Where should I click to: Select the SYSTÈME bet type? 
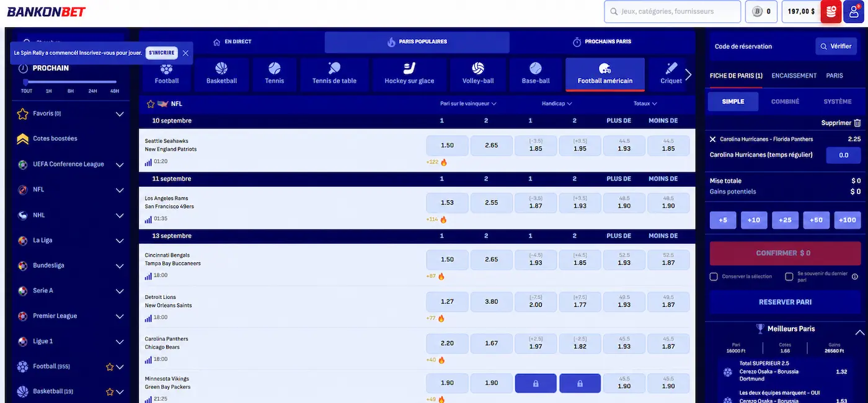click(x=838, y=102)
